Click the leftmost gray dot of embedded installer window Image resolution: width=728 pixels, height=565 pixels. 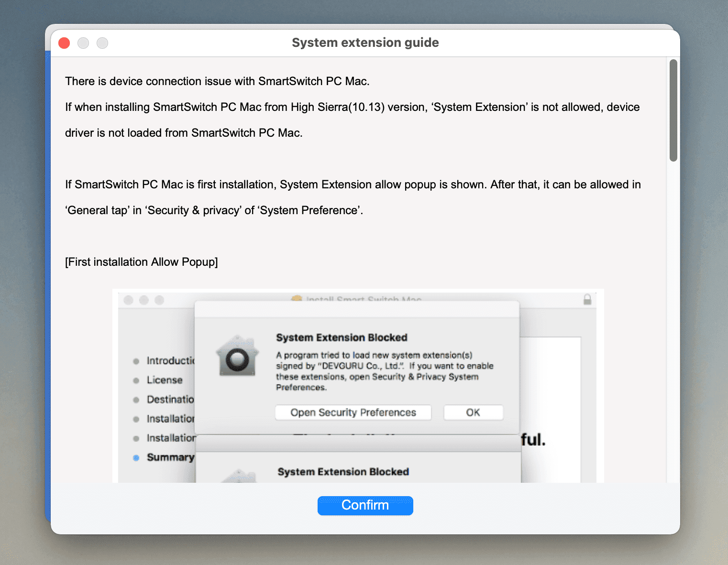128,300
